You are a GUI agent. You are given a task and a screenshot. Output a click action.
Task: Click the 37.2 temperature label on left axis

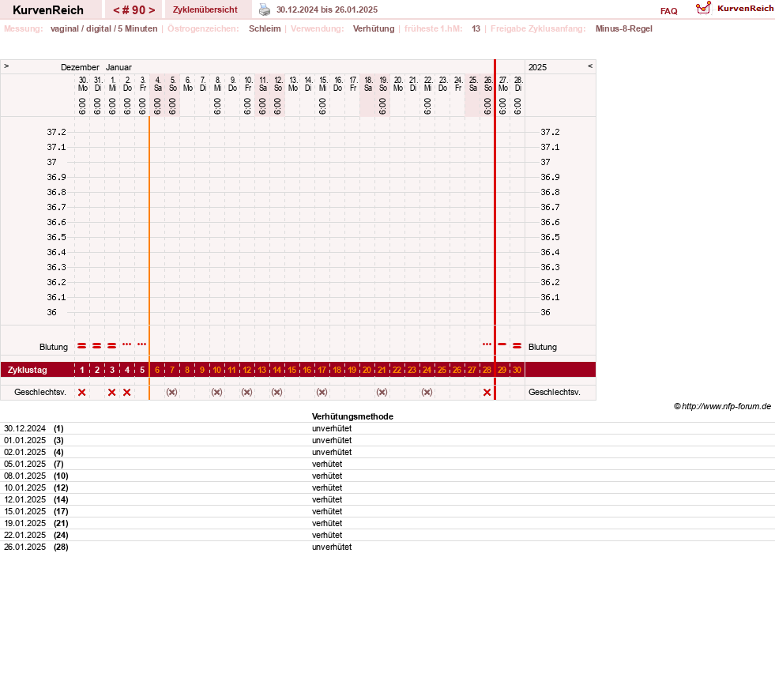point(56,132)
